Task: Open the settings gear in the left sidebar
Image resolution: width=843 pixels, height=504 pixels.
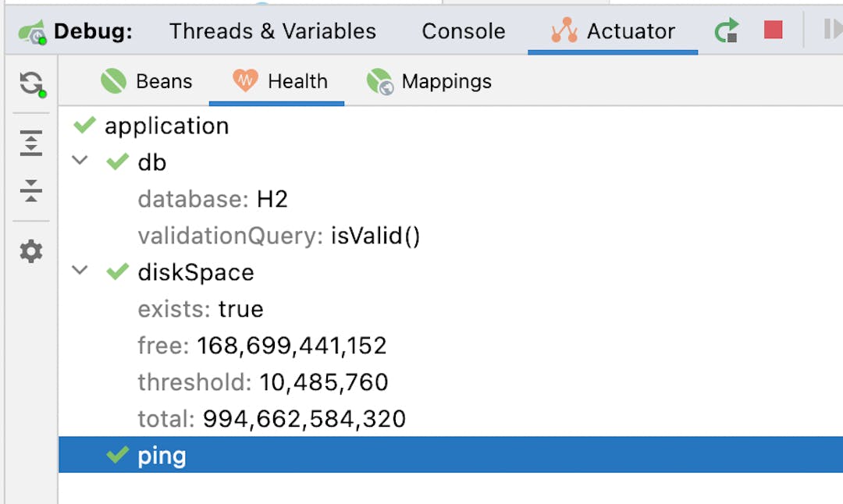Action: coord(31,251)
